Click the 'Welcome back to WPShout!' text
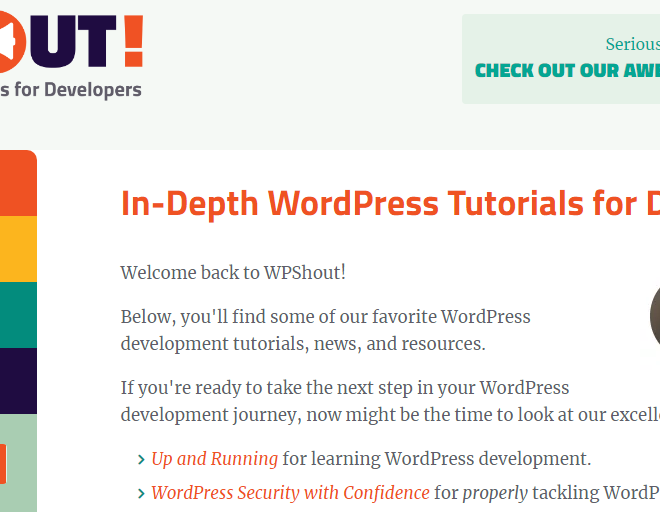Image resolution: width=660 pixels, height=512 pixels. [233, 272]
